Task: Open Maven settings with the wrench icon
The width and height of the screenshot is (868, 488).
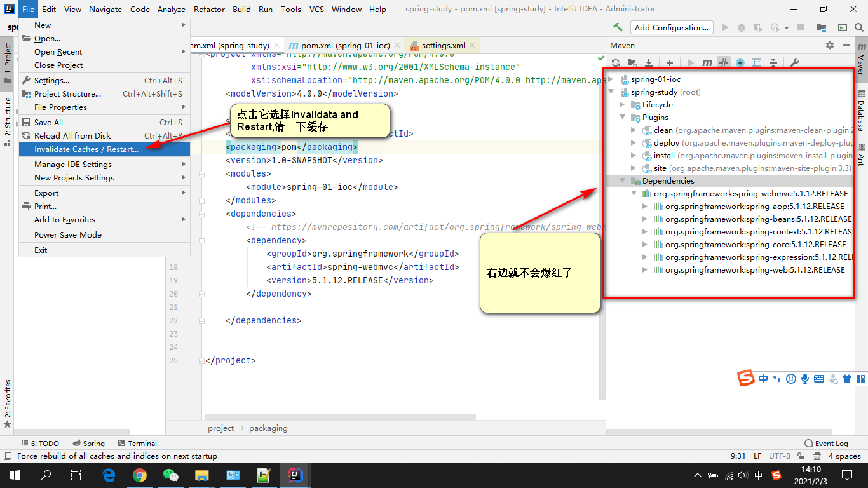Action: tap(794, 63)
